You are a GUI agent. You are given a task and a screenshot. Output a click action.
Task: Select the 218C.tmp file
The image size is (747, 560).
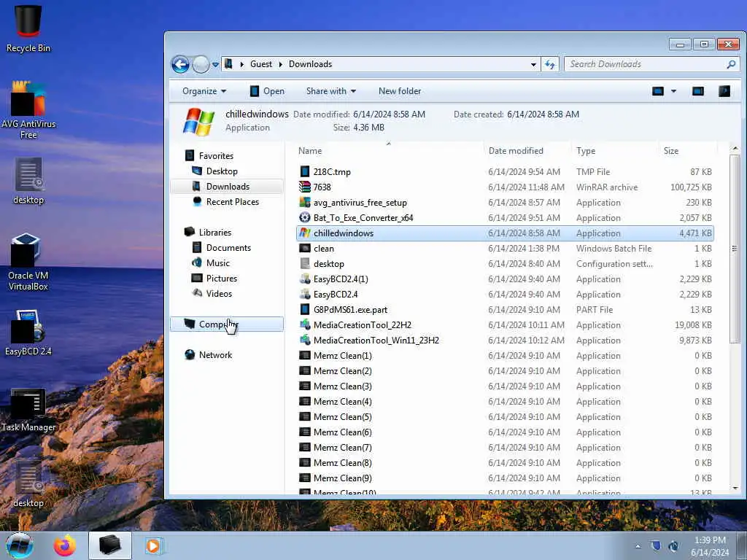click(505, 172)
